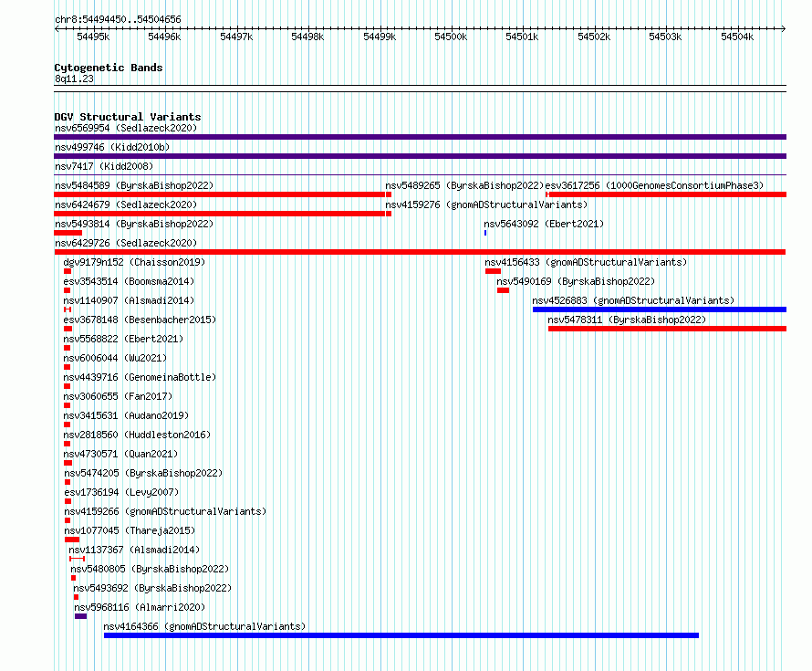
Task: Open the esv3543514 (Boomsma2014) label
Action: 129,281
